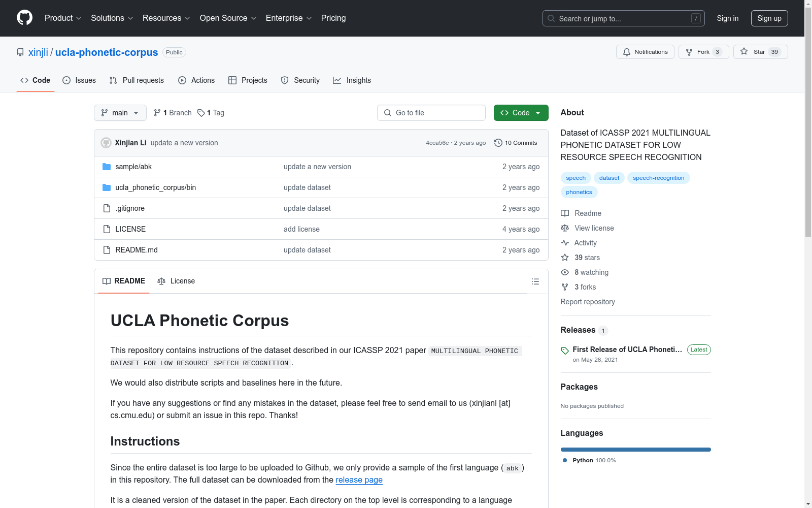The width and height of the screenshot is (812, 508).
Task: Open the README outline list icon
Action: (535, 281)
